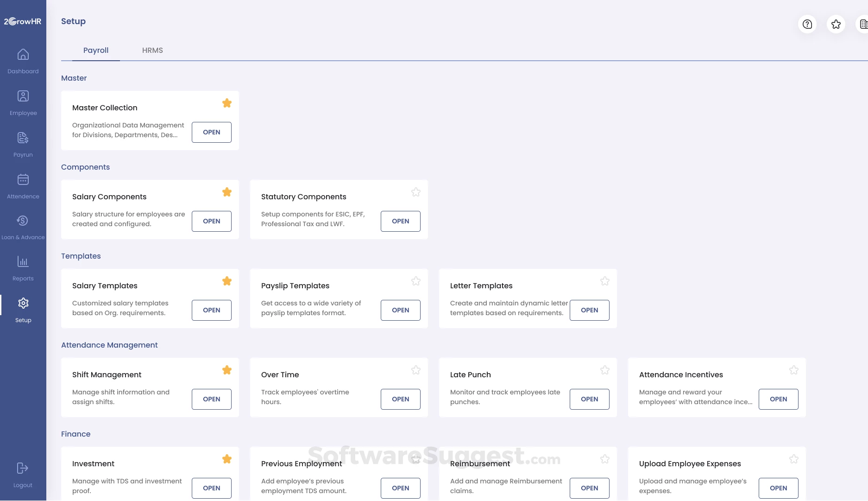
Task: Open favorites star icon in header
Action: [x=836, y=24]
